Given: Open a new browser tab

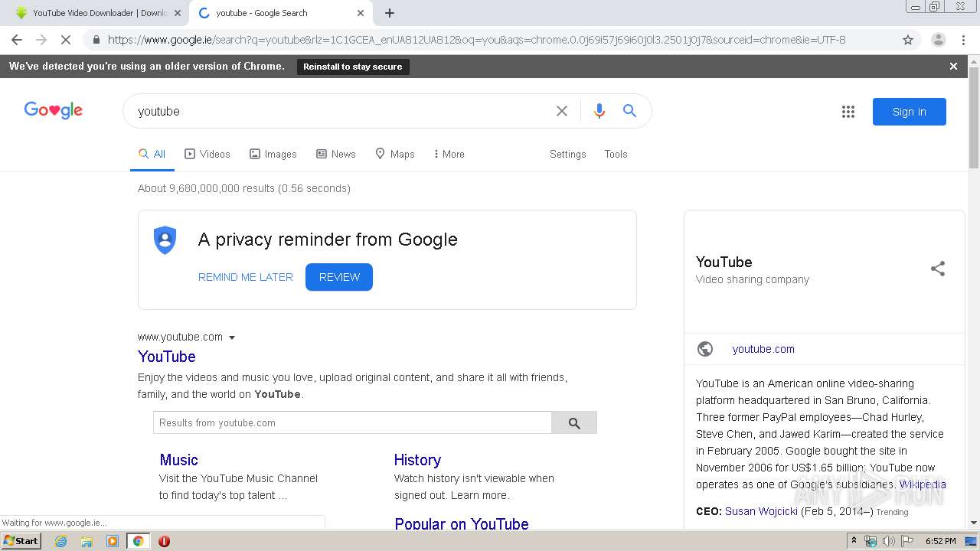Looking at the screenshot, I should point(390,13).
